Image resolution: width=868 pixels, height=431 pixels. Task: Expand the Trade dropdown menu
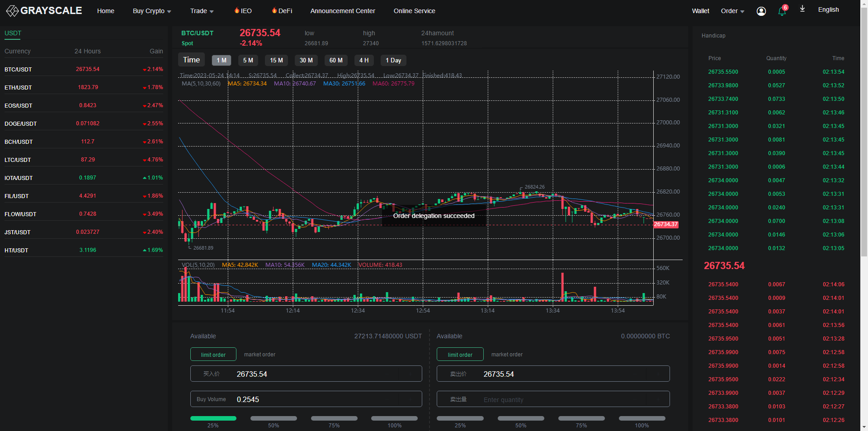(x=202, y=11)
